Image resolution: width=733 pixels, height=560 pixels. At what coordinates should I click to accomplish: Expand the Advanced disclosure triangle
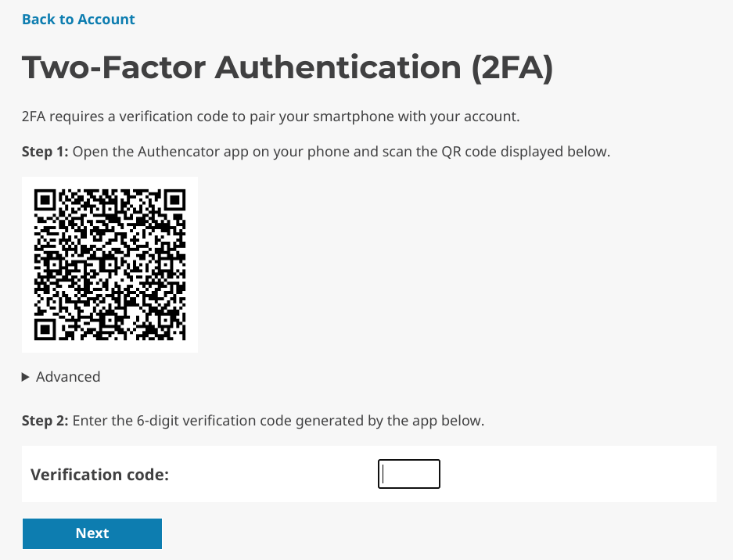tap(26, 377)
